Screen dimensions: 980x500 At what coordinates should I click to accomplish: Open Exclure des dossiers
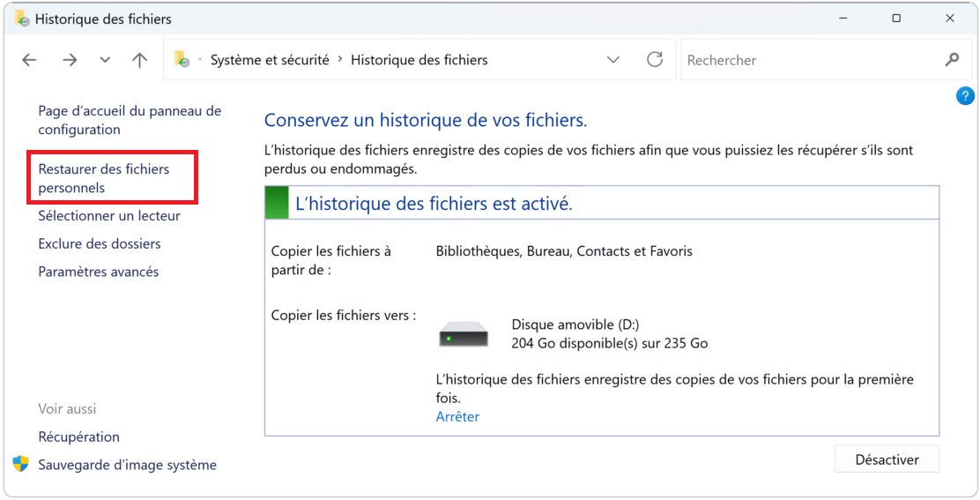click(x=100, y=243)
